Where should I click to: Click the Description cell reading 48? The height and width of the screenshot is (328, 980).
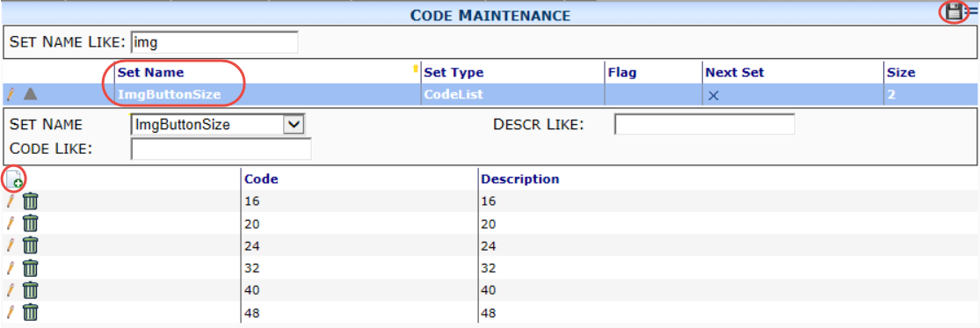488,312
